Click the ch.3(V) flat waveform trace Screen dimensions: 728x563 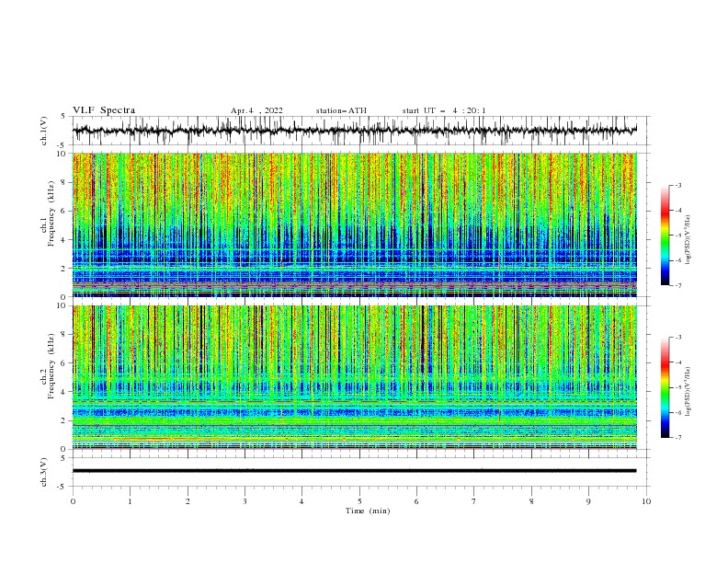[355, 471]
